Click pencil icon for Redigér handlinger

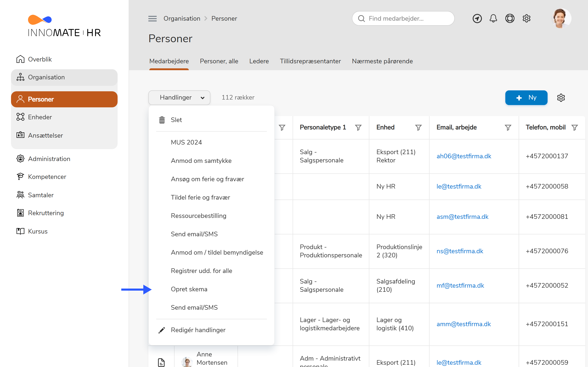click(x=162, y=330)
